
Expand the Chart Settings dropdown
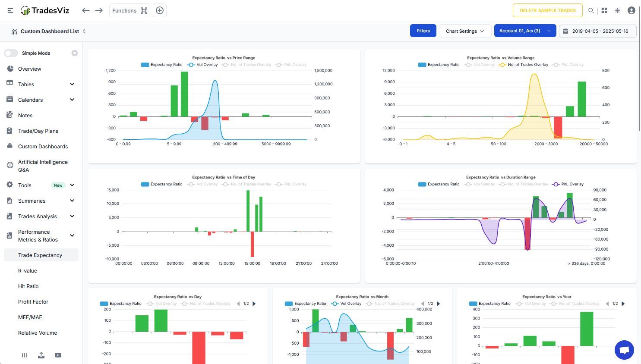[x=465, y=31]
